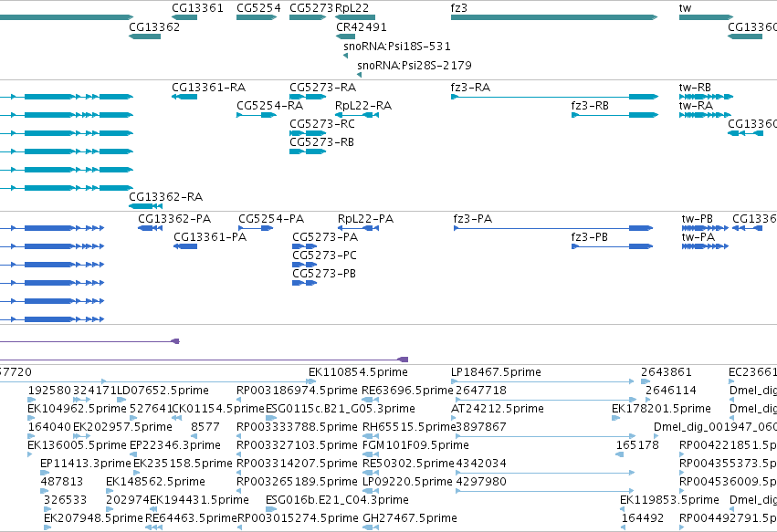The height and width of the screenshot is (532, 777).
Task: Click the CG5254 gene label
Action: (258, 8)
